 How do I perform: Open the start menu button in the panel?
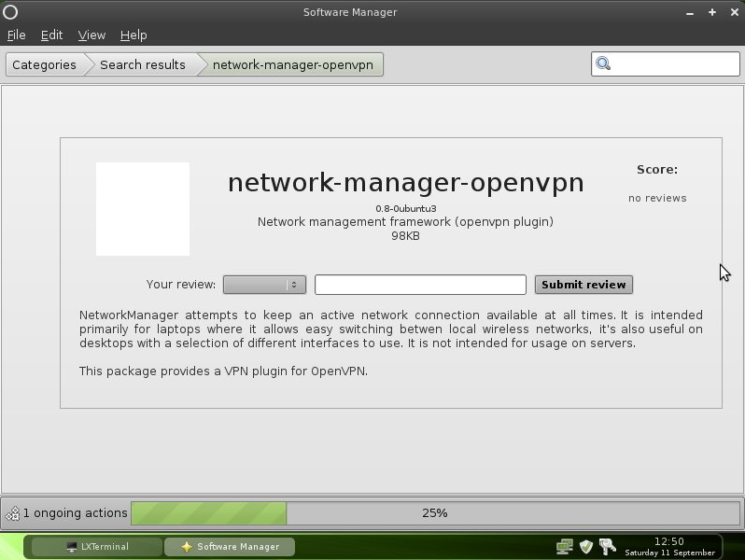click(x=11, y=546)
